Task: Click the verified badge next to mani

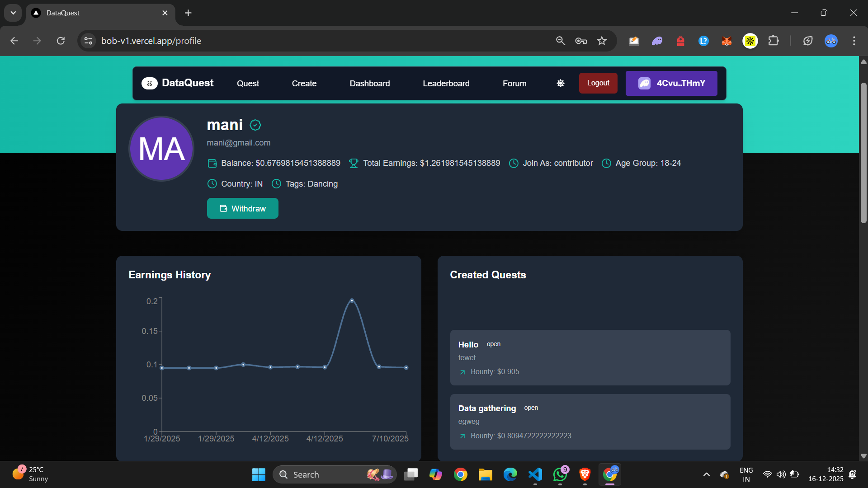Action: [x=255, y=125]
